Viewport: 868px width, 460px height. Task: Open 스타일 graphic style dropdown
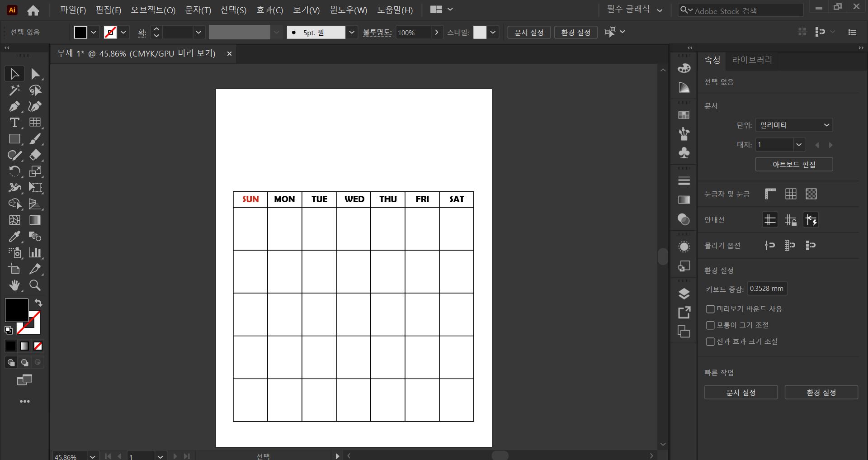point(493,32)
